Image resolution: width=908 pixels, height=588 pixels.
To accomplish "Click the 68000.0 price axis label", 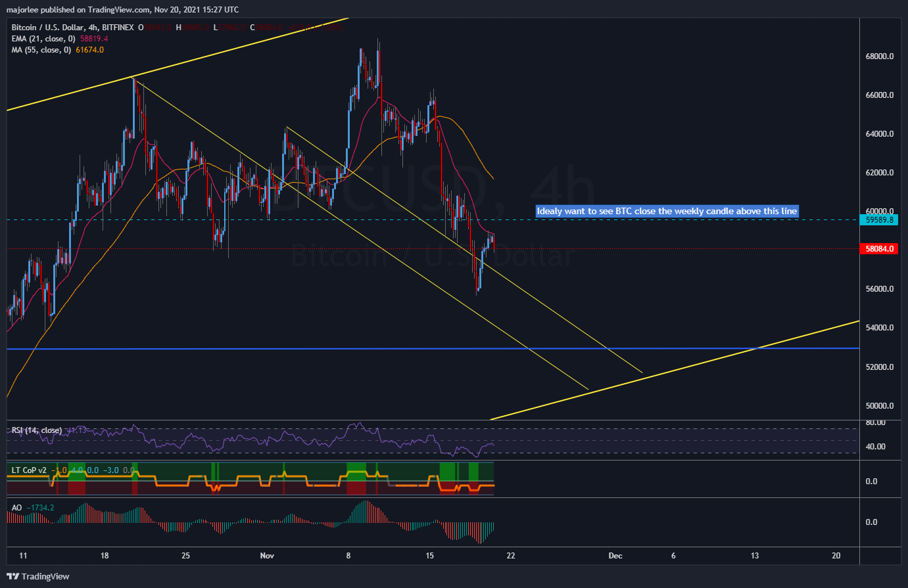I will (x=880, y=57).
